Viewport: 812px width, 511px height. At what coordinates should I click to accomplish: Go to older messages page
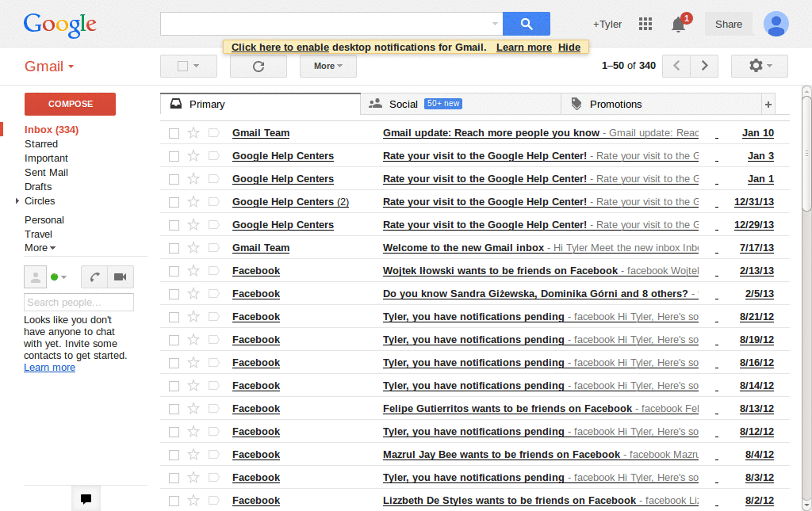point(704,66)
